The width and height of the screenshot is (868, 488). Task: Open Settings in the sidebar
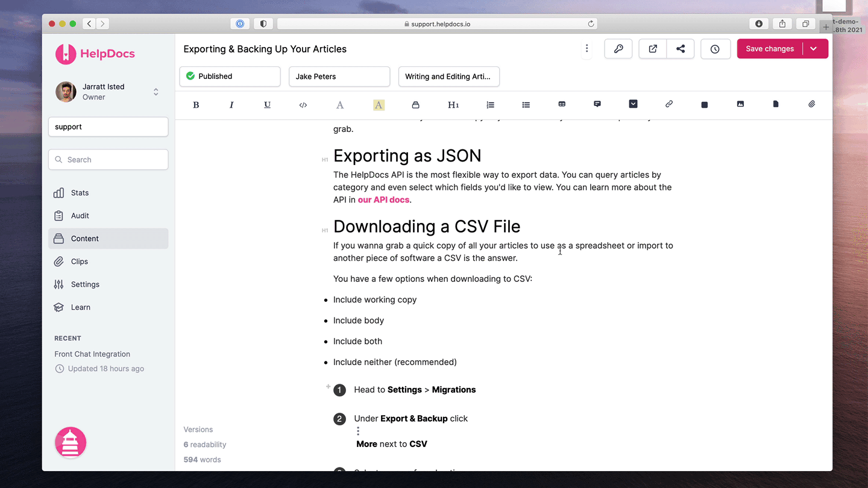pyautogui.click(x=108, y=284)
